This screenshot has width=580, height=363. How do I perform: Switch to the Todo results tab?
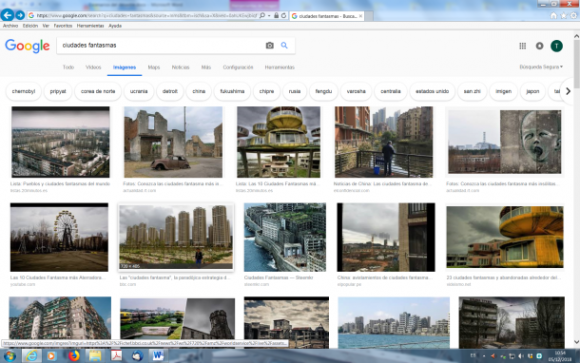pyautogui.click(x=68, y=67)
